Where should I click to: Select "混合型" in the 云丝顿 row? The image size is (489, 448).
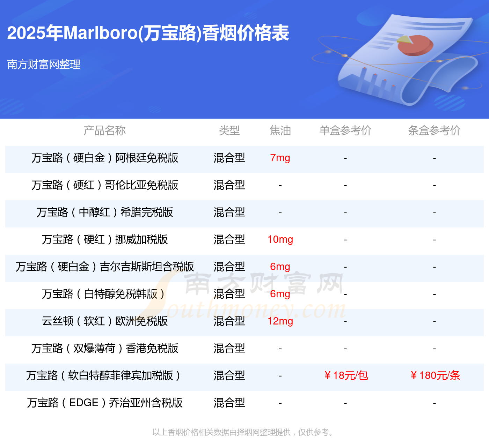229,321
